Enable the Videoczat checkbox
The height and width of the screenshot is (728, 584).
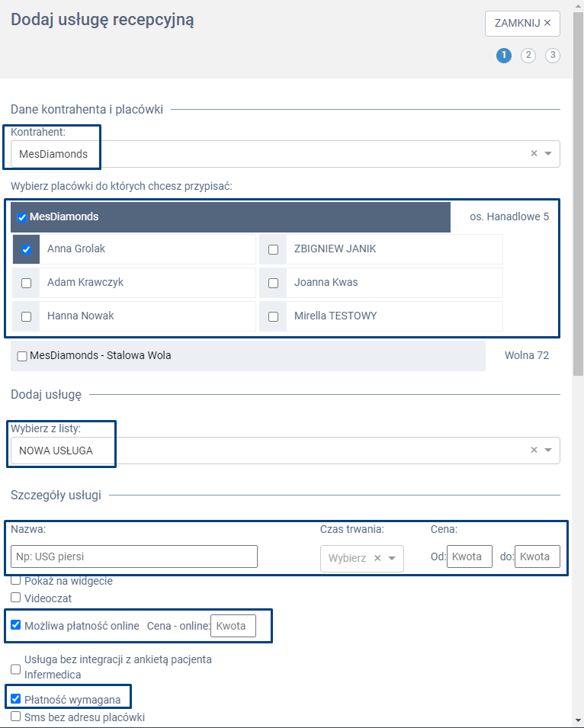coord(16,598)
